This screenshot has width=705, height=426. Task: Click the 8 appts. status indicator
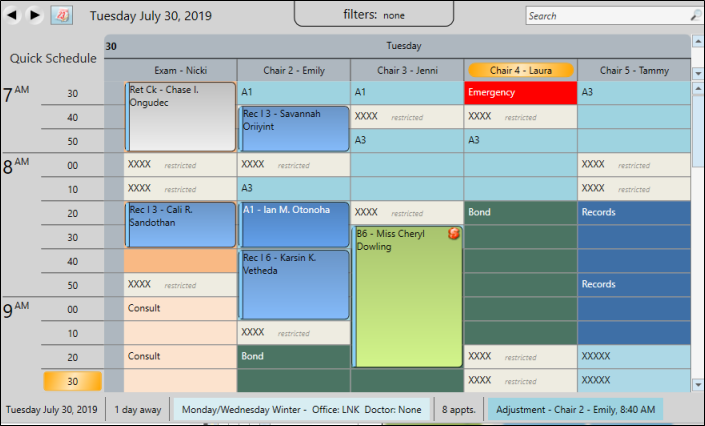click(x=458, y=409)
